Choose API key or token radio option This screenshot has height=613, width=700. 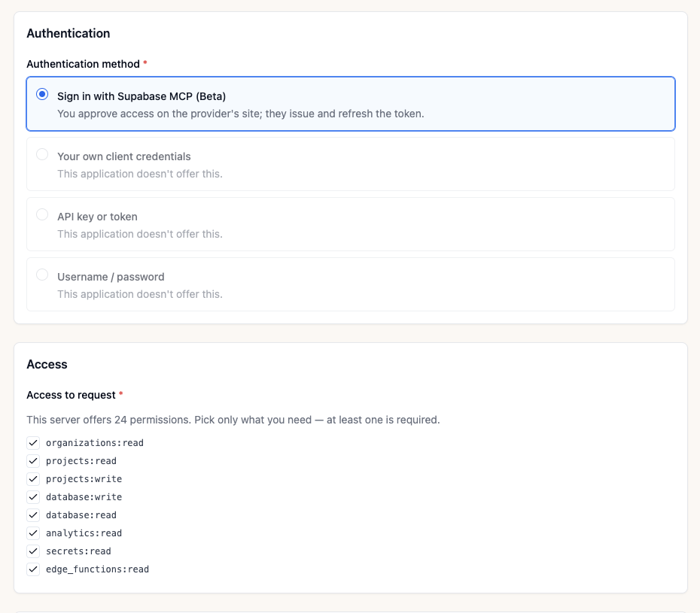coord(42,214)
